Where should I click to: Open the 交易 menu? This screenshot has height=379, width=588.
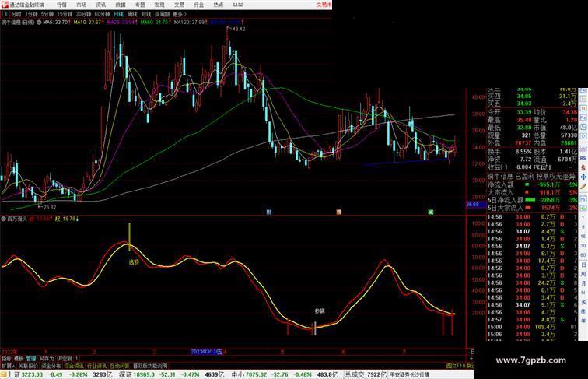(x=179, y=5)
